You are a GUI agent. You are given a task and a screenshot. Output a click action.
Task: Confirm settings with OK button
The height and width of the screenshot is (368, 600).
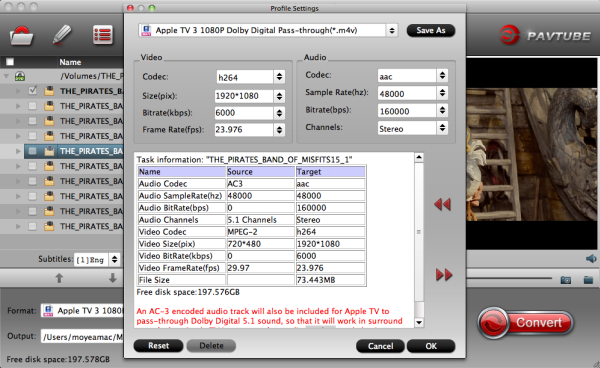(x=431, y=346)
